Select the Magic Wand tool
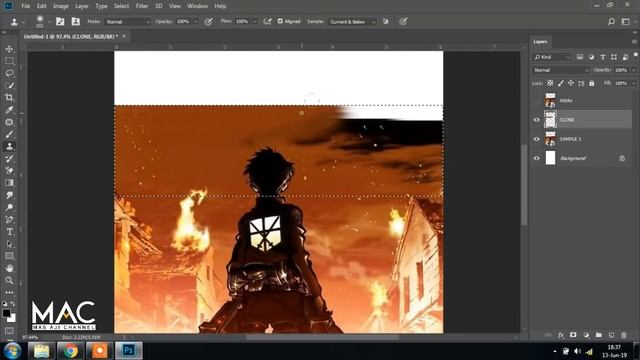 (9, 86)
